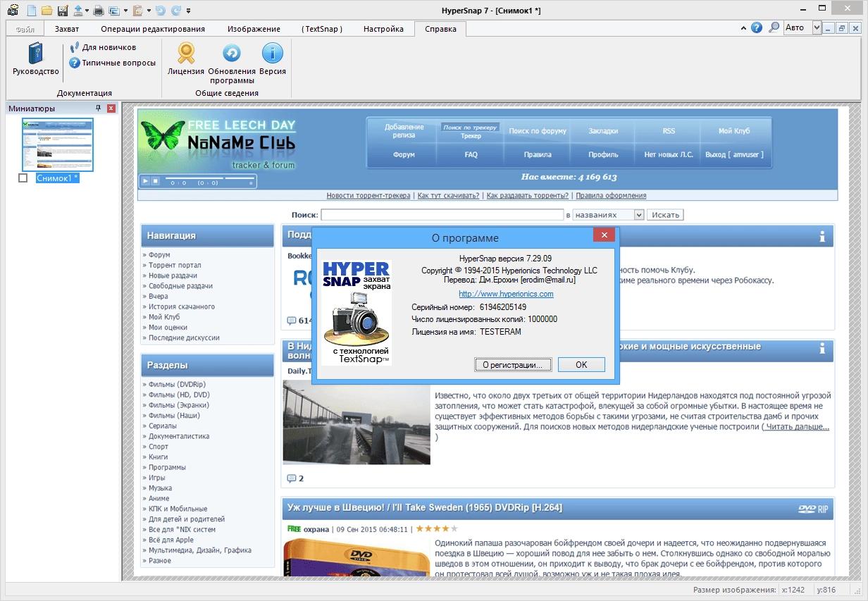Image resolution: width=868 pixels, height=601 pixels.
Task: Switch to the Захват tab
Action: tap(67, 29)
